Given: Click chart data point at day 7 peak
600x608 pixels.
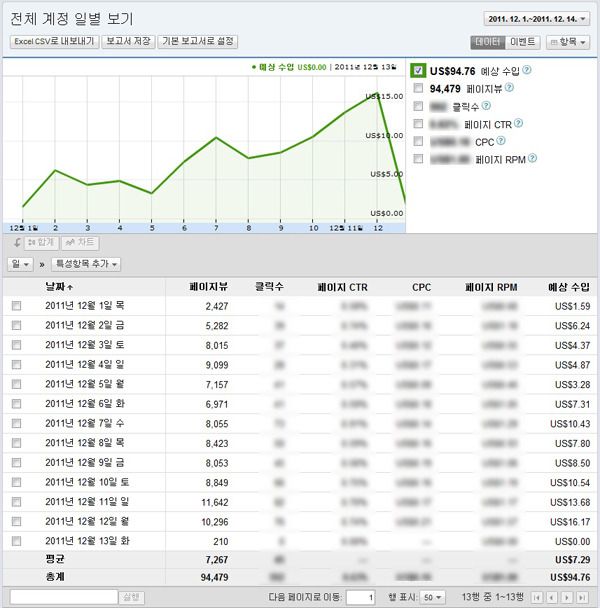Looking at the screenshot, I should coord(216,138).
